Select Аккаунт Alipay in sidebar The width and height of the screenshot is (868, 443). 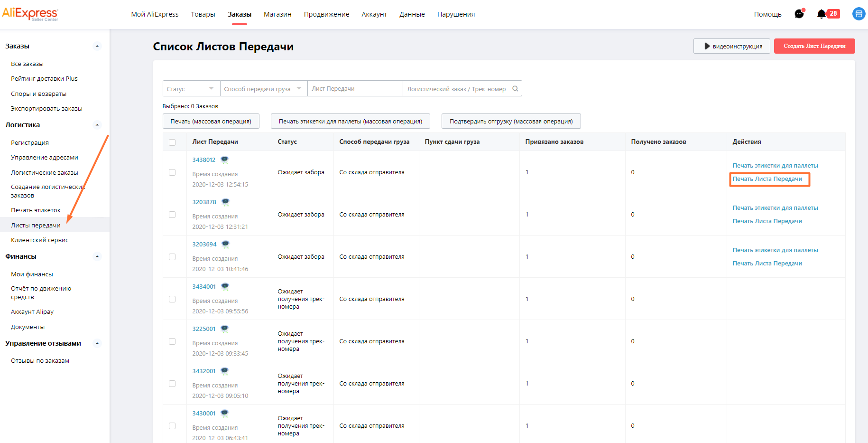(32, 312)
